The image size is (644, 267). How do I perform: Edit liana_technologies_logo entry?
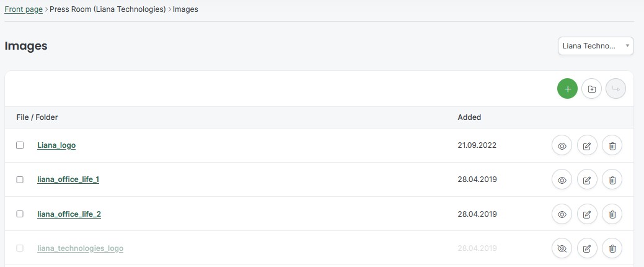coord(587,248)
